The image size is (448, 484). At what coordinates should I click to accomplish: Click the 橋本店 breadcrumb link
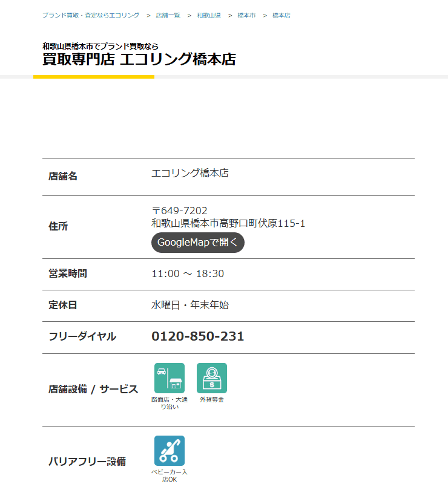pyautogui.click(x=281, y=16)
